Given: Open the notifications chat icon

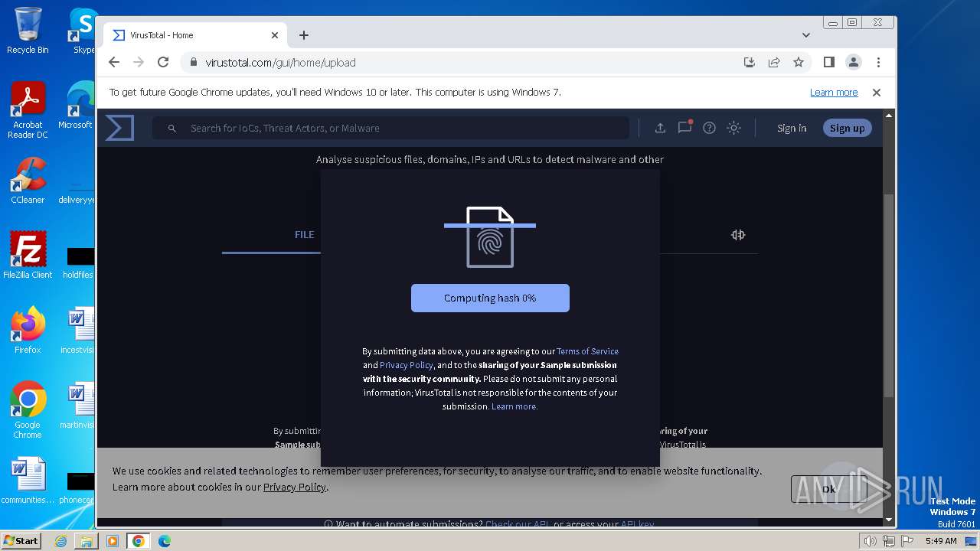Looking at the screenshot, I should click(x=684, y=127).
